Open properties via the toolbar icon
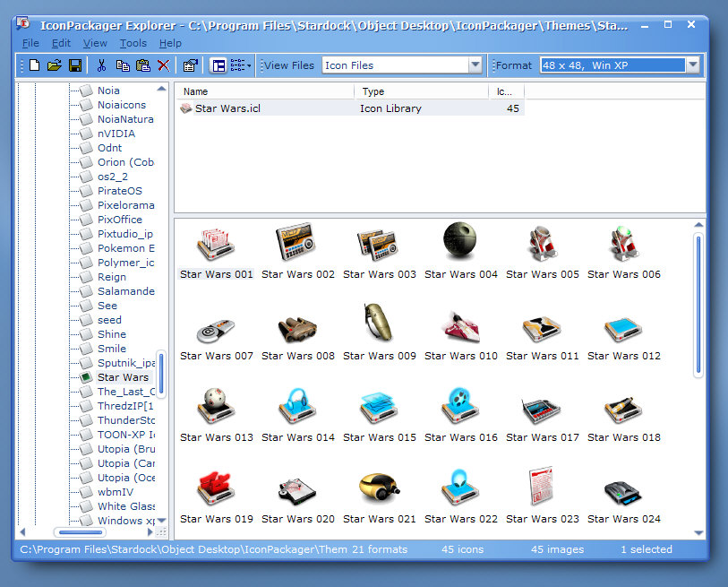Image resolution: width=728 pixels, height=587 pixels. click(x=190, y=65)
